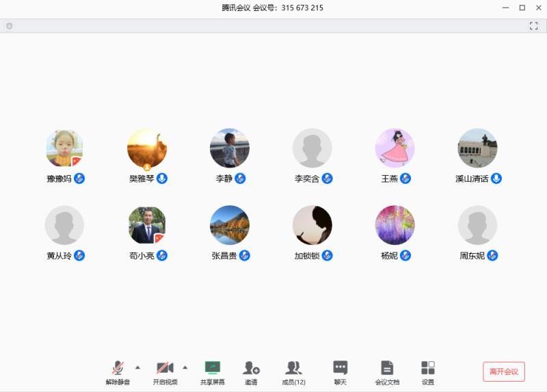Click the 离开会议 leave meeting button
Screen dimensions: 547x392
pyautogui.click(x=504, y=371)
